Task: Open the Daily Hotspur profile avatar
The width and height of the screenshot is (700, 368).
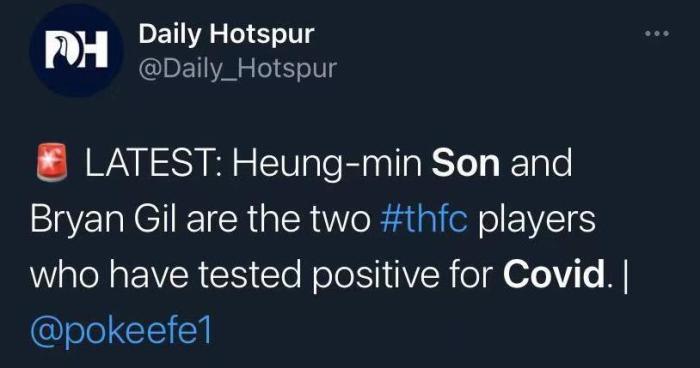Action: (76, 50)
